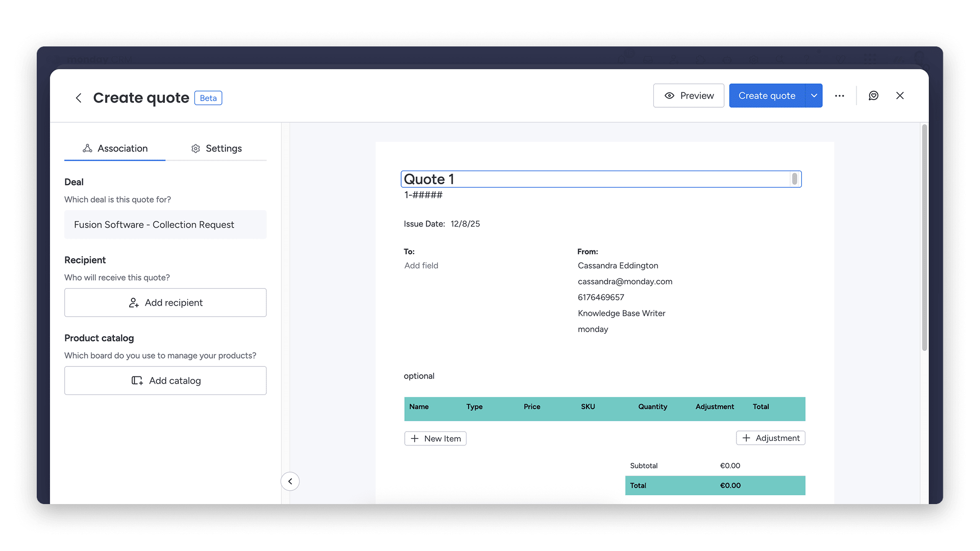Open the feedback chat bubble icon

(873, 96)
